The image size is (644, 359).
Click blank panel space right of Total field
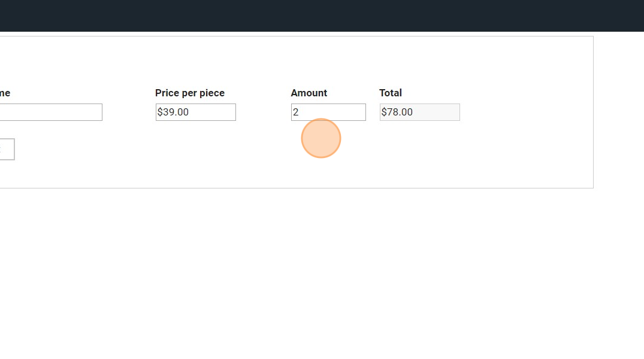[527, 112]
